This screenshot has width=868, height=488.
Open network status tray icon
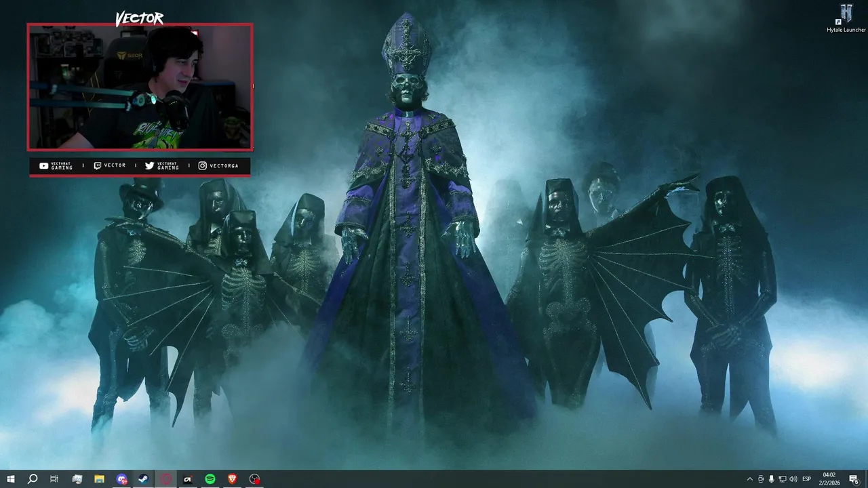pos(783,479)
